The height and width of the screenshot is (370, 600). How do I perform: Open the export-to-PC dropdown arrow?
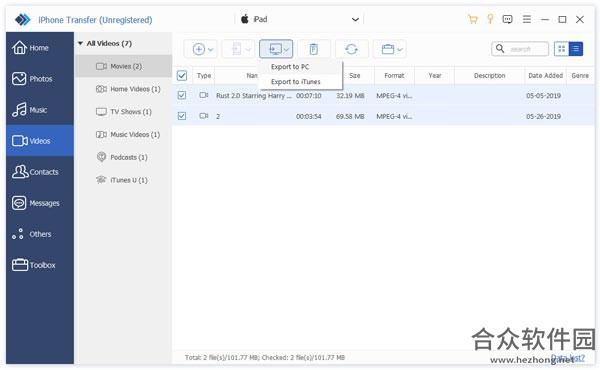coord(287,49)
